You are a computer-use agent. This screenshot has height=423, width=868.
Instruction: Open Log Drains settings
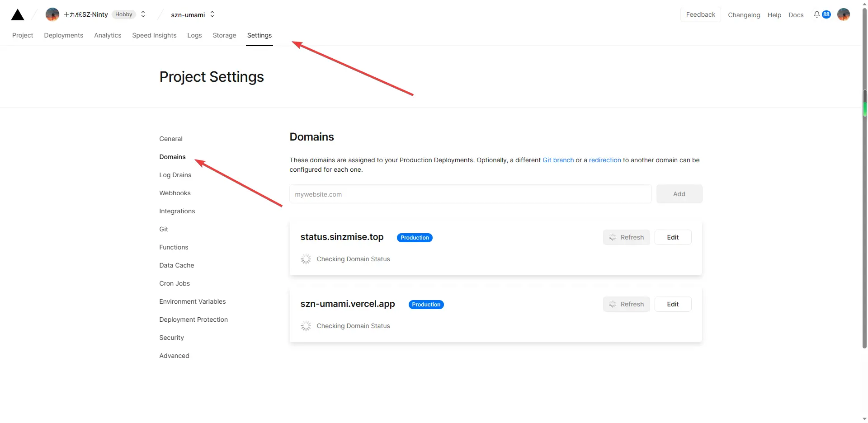(175, 175)
